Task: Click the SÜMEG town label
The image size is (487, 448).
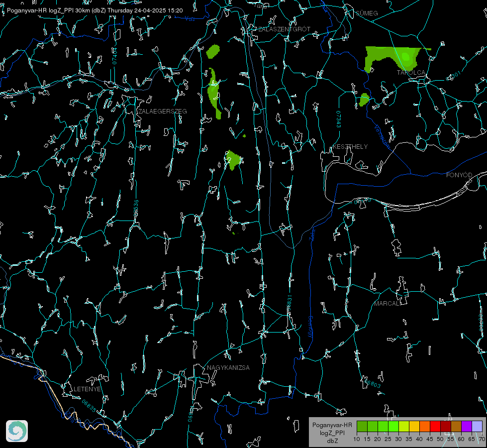Action: point(367,13)
